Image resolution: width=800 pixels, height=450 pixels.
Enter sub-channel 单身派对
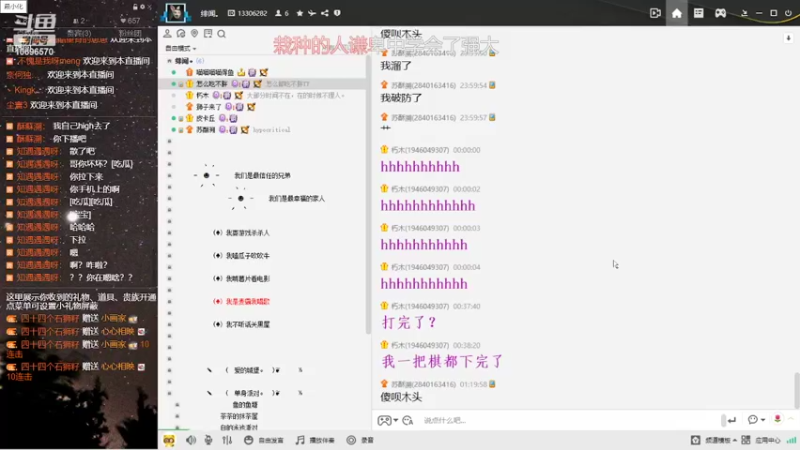248,393
